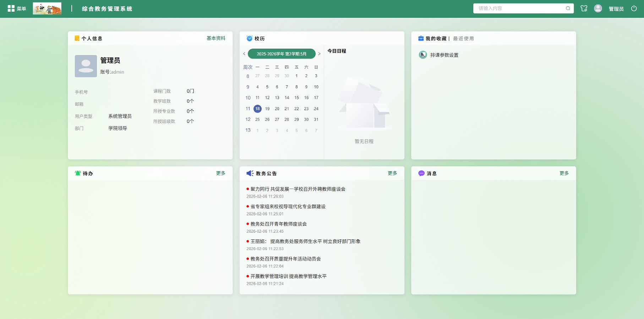Open the 2025-2026学年 第2学期 5月 selector
The image size is (644, 319).
[282, 54]
